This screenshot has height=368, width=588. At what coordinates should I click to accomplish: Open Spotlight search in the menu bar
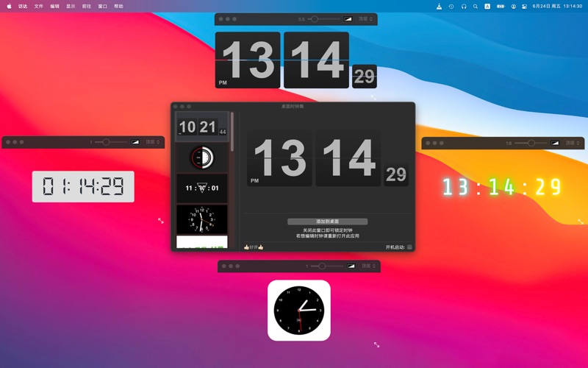coord(476,6)
